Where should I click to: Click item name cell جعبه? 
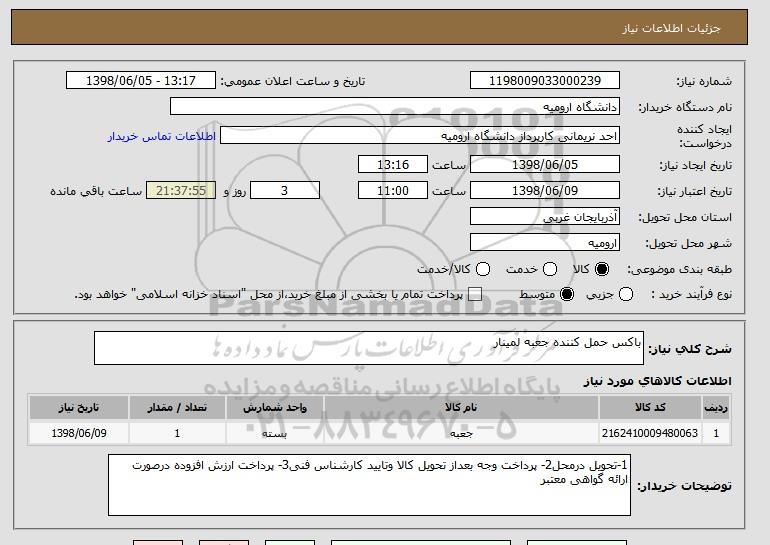point(461,433)
